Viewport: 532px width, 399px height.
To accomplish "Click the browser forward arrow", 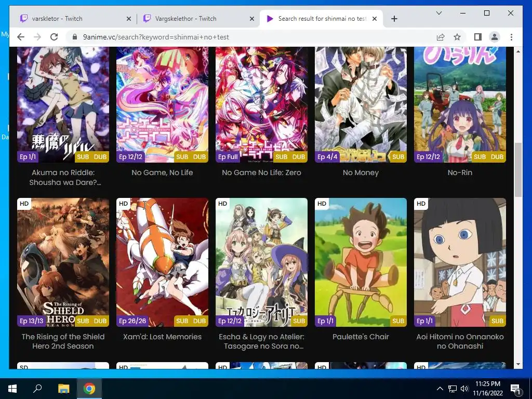I will [37, 37].
